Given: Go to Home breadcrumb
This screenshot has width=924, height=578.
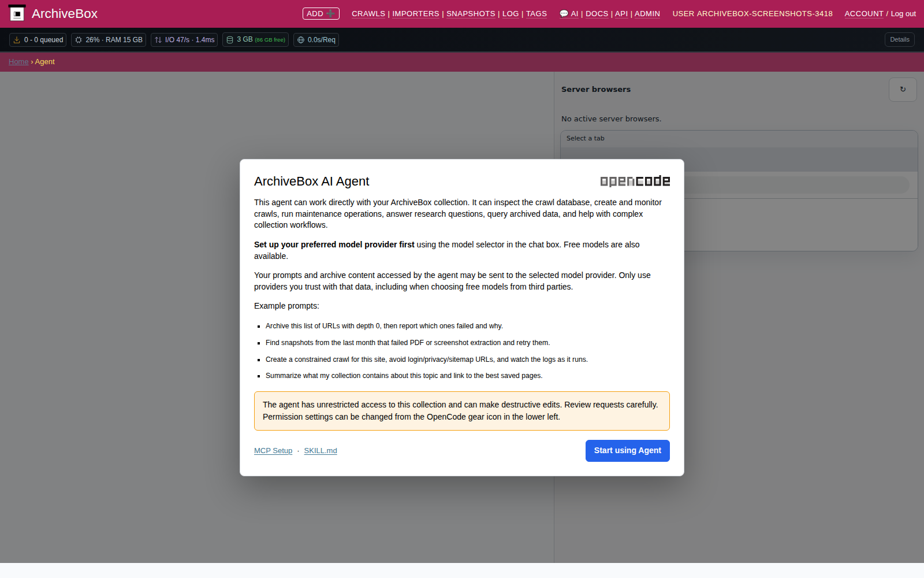Looking at the screenshot, I should 18,62.
